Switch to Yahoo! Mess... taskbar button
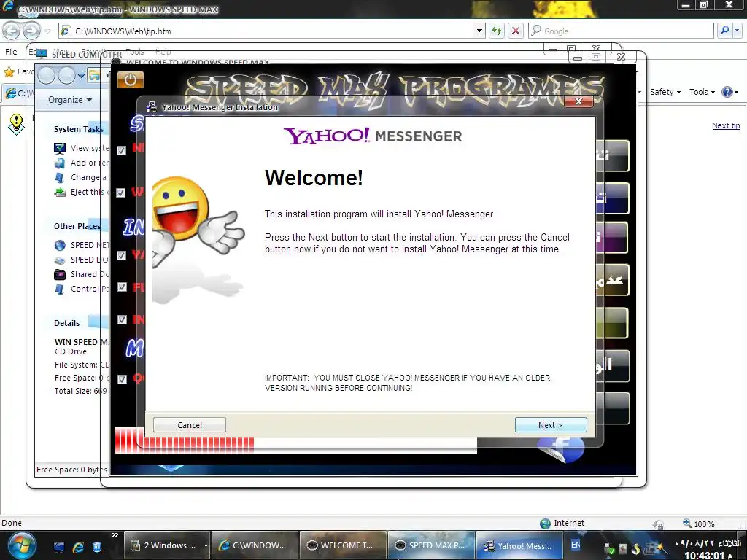The height and width of the screenshot is (560, 747). tap(519, 545)
